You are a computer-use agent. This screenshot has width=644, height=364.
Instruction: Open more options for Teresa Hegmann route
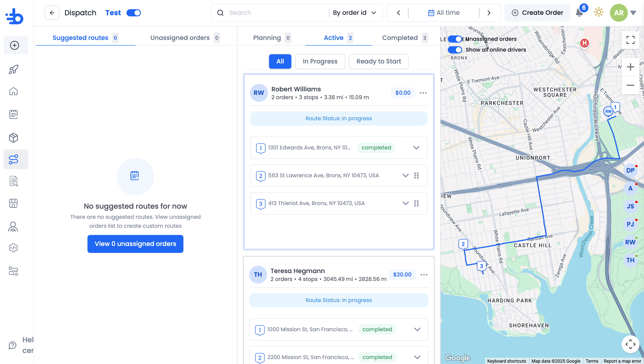click(x=424, y=275)
